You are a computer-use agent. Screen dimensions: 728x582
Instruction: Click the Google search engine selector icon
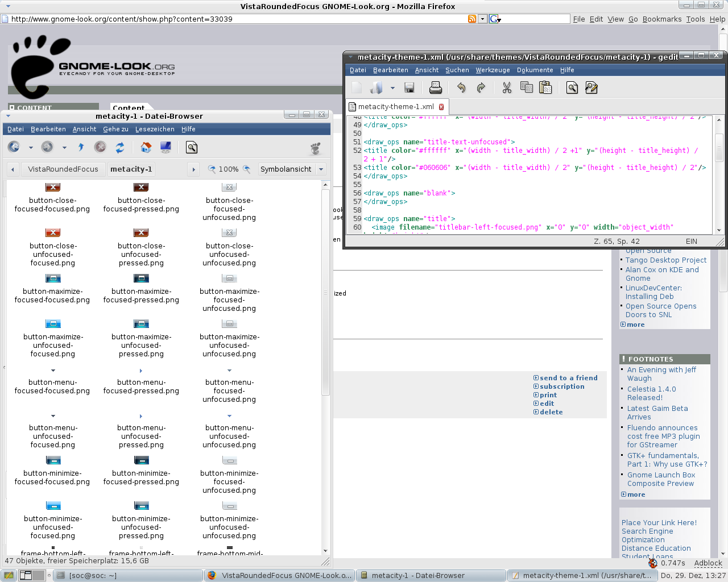point(495,19)
